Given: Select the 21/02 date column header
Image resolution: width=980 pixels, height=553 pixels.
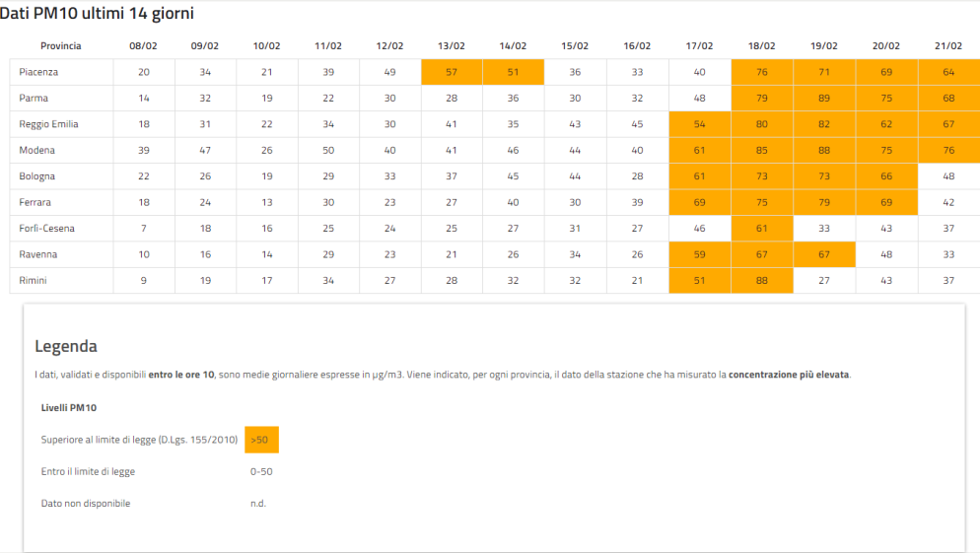Looking at the screenshot, I should pos(948,45).
